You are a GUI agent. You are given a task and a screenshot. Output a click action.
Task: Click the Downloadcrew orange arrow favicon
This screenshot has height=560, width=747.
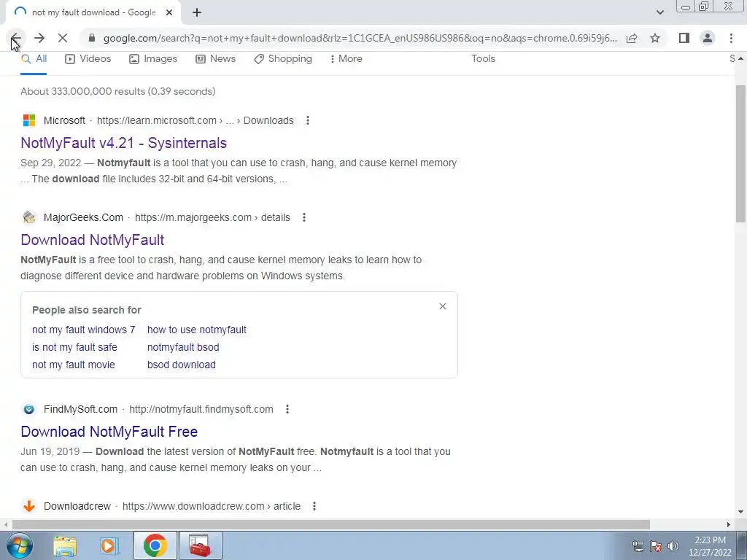pos(29,506)
